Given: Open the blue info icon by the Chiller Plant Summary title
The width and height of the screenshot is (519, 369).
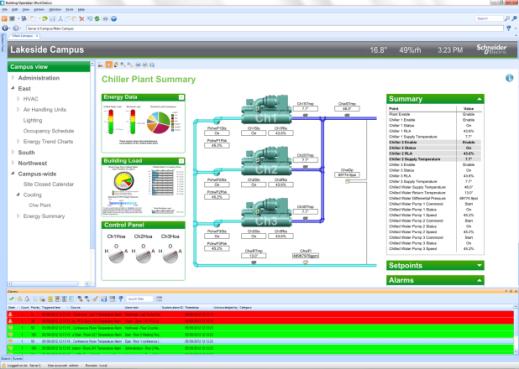Looking at the screenshot, I should point(509,78).
